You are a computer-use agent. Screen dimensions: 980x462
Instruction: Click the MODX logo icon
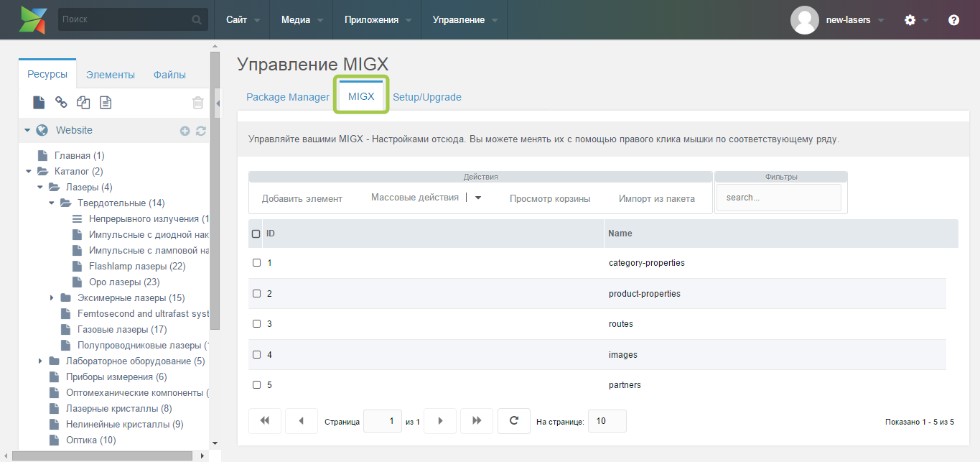34,20
